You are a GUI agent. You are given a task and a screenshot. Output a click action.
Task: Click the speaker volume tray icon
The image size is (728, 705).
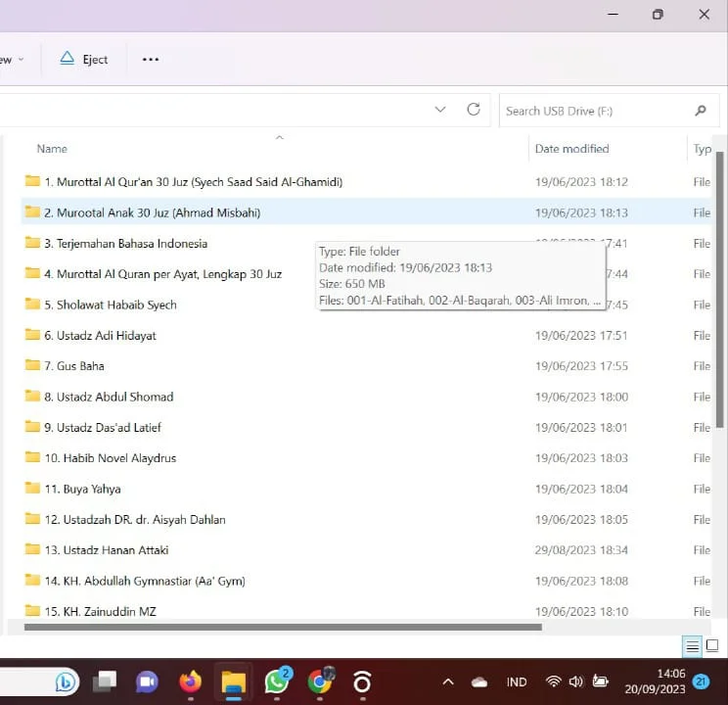[x=575, y=681]
